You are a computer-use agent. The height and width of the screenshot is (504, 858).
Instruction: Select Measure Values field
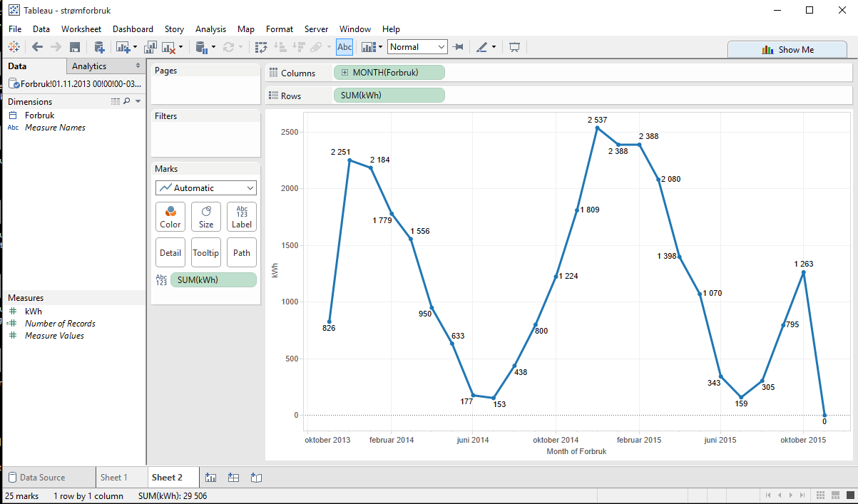click(x=54, y=335)
